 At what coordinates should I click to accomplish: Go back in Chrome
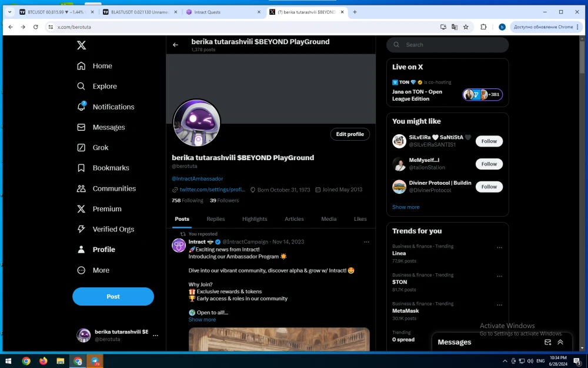pyautogui.click(x=11, y=27)
